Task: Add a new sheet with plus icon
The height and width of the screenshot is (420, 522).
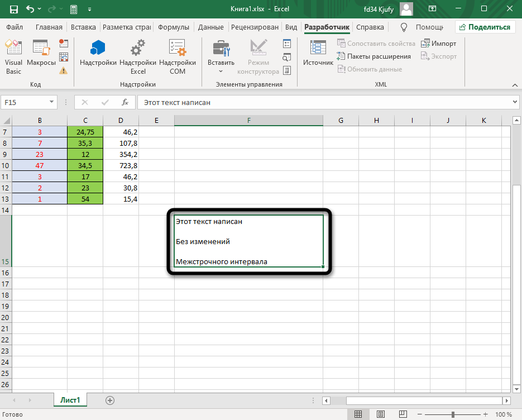Action: tap(110, 400)
